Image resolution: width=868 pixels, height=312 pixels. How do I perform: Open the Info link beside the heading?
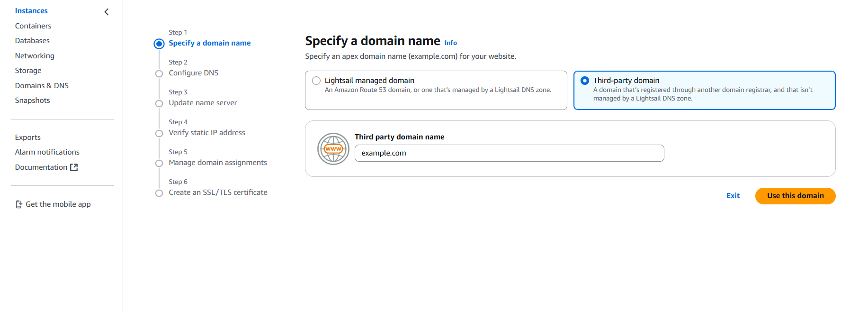pyautogui.click(x=450, y=43)
